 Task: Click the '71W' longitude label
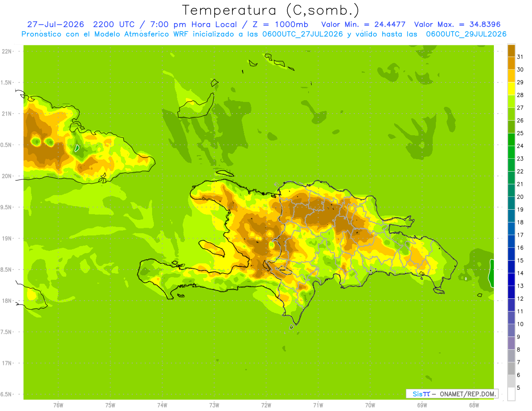(x=318, y=405)
